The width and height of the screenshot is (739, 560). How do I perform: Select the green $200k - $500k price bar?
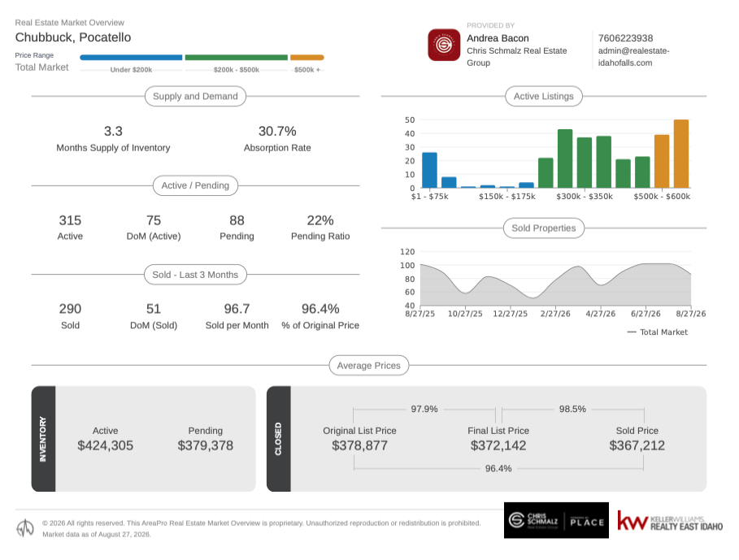pos(236,58)
